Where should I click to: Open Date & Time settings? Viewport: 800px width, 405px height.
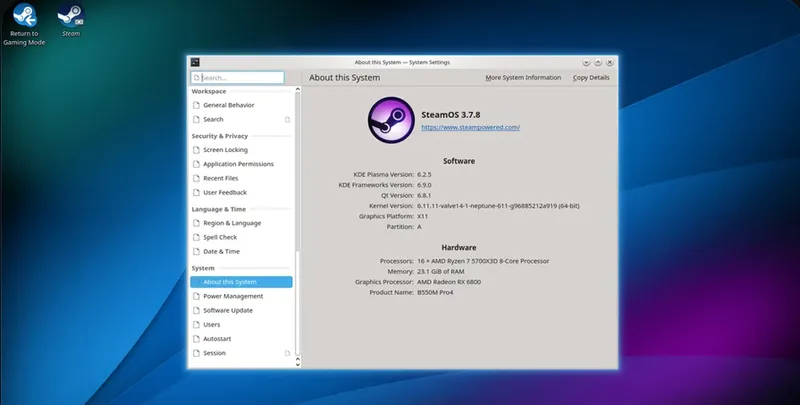click(x=241, y=251)
